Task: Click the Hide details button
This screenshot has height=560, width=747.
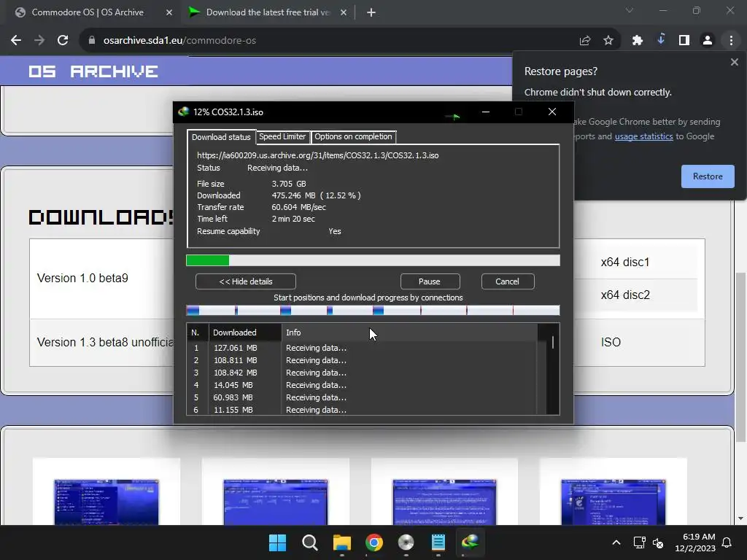Action: pos(245,281)
